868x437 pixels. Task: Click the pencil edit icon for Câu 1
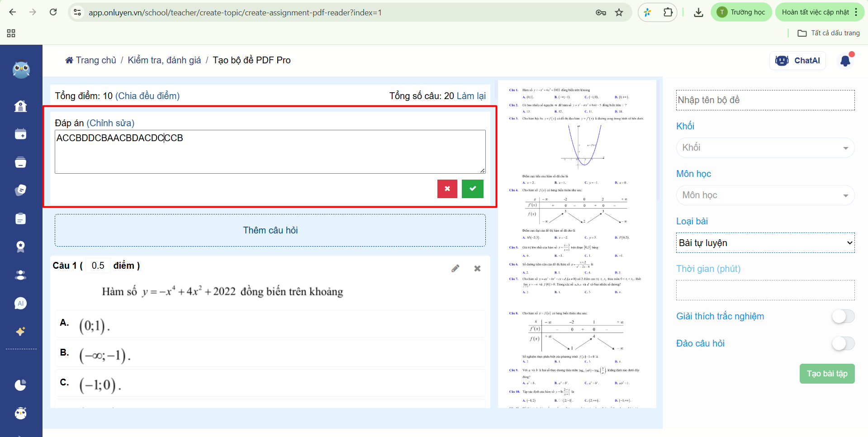pyautogui.click(x=455, y=268)
